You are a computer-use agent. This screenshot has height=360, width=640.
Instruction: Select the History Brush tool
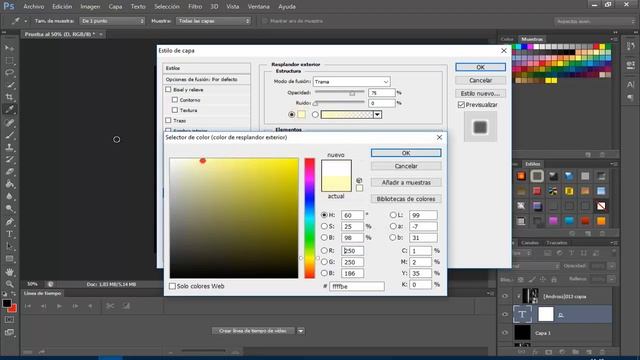pos(9,159)
